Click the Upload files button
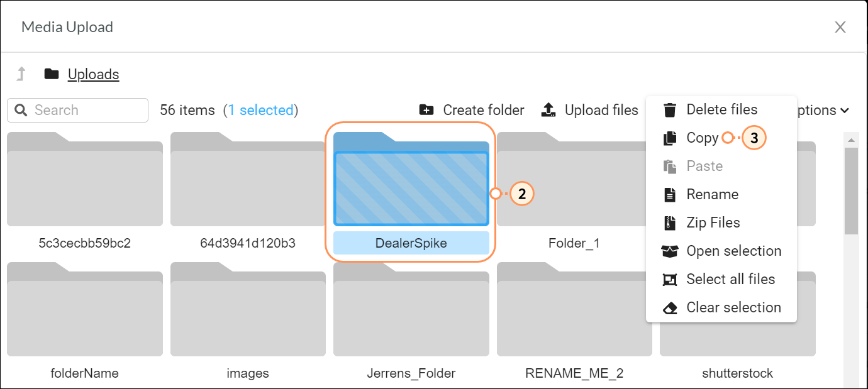Image resolution: width=868 pixels, height=389 pixels. coord(589,110)
